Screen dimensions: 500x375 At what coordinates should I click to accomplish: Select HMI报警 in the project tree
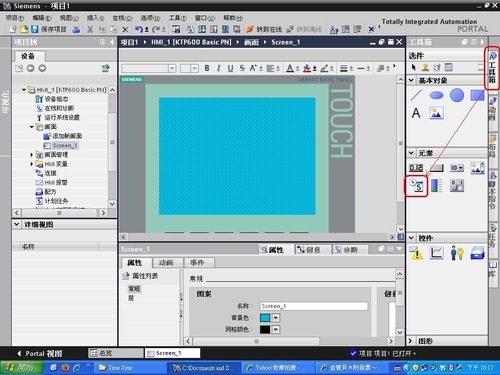click(52, 183)
